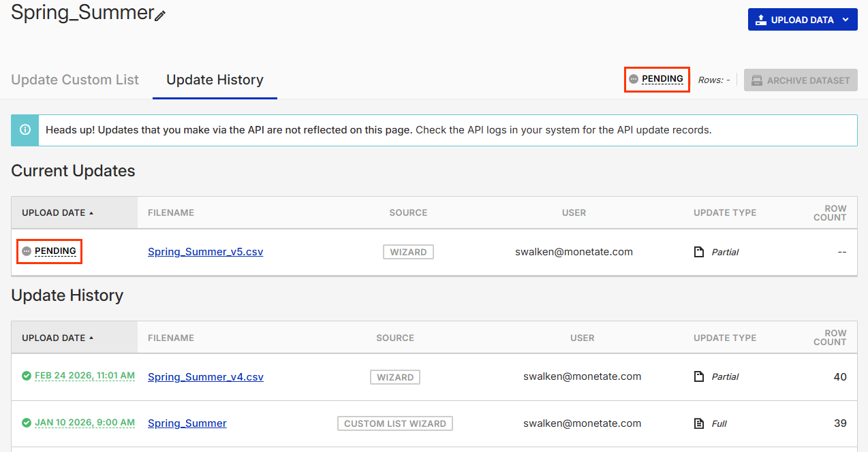Image resolution: width=868 pixels, height=452 pixels.
Task: Sort Current Updates by Upload Date
Action: pyautogui.click(x=57, y=212)
